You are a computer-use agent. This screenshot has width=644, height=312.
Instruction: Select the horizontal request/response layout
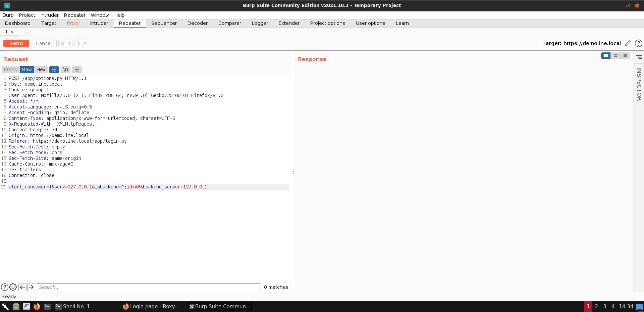(616, 56)
